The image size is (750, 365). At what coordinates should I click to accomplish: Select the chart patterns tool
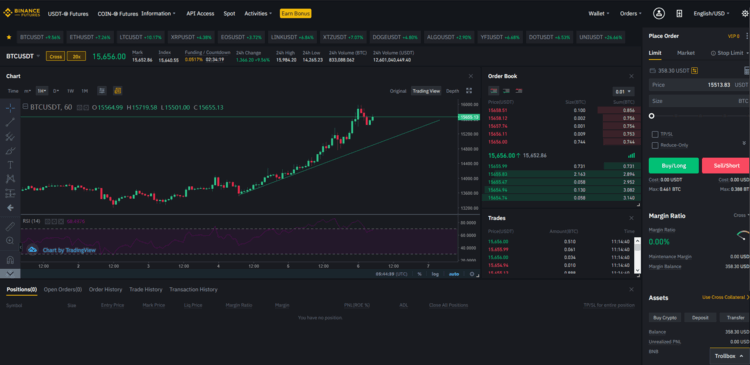coord(10,179)
